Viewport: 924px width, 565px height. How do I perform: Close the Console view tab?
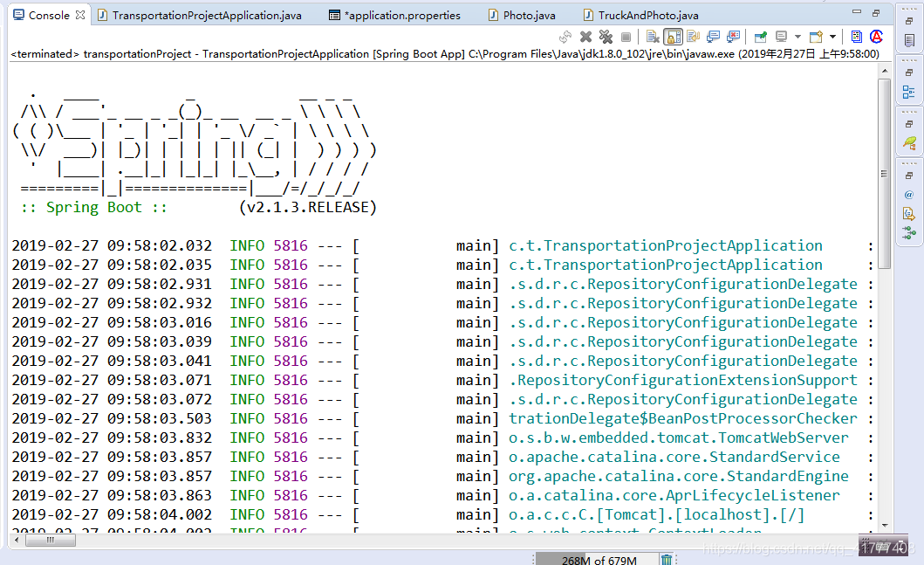80,15
